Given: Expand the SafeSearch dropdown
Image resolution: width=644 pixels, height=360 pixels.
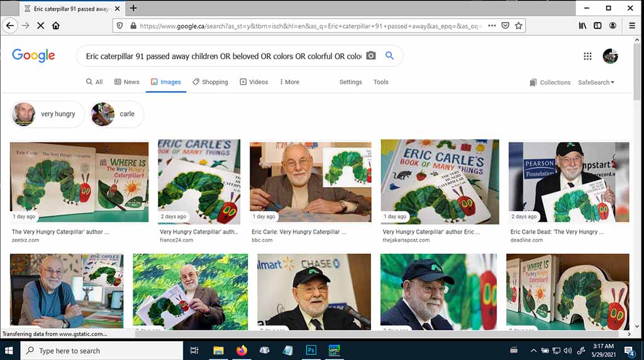Looking at the screenshot, I should point(596,82).
